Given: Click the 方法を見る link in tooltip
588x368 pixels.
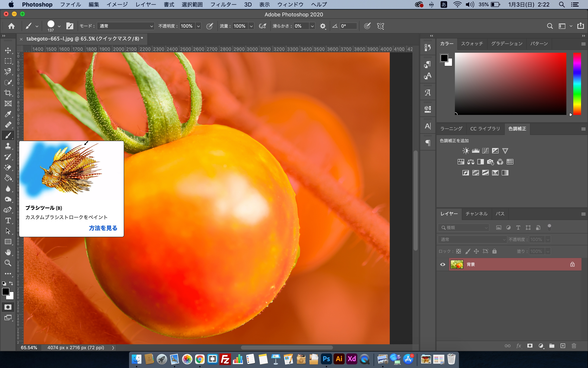Looking at the screenshot, I should [x=103, y=228].
